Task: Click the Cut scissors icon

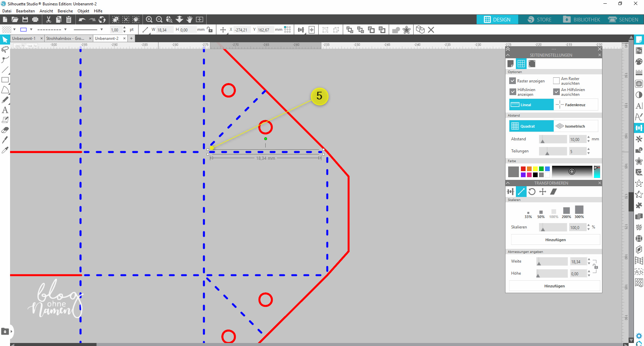Action: 49,20
